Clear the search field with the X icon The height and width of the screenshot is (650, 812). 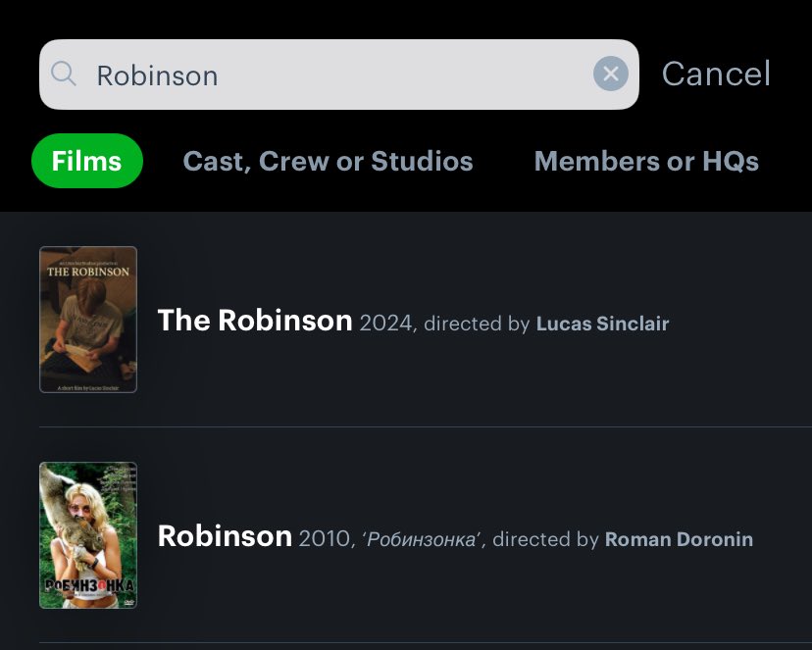click(x=610, y=73)
